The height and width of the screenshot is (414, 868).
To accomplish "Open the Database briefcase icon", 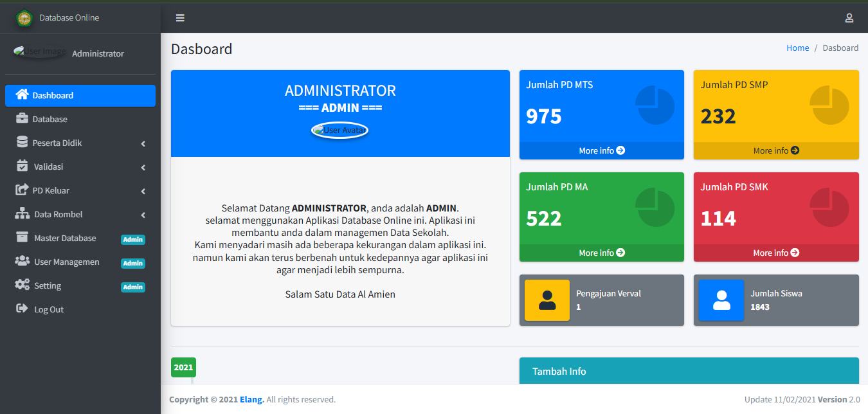I will click(x=20, y=119).
